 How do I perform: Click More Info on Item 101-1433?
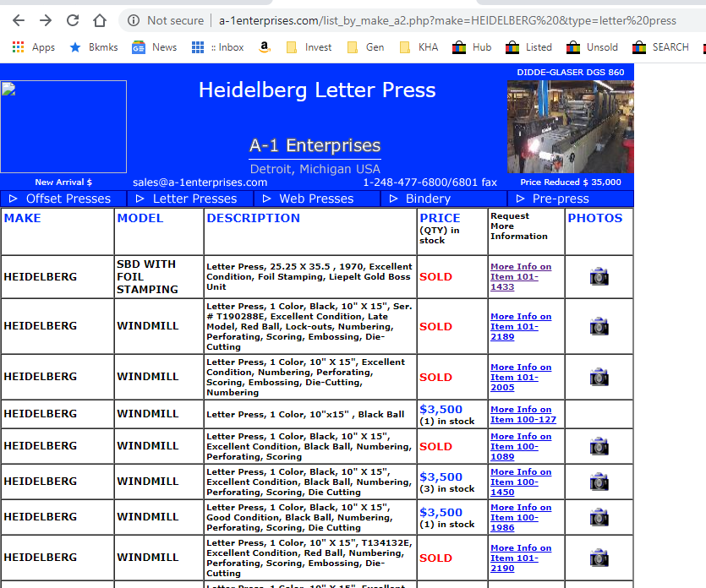pyautogui.click(x=520, y=276)
